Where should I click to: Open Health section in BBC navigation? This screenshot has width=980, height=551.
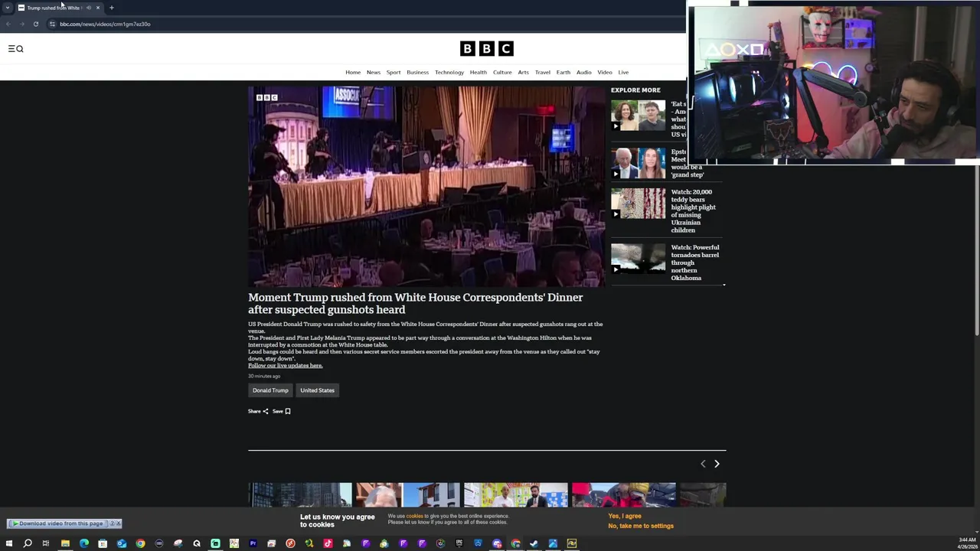(x=479, y=73)
